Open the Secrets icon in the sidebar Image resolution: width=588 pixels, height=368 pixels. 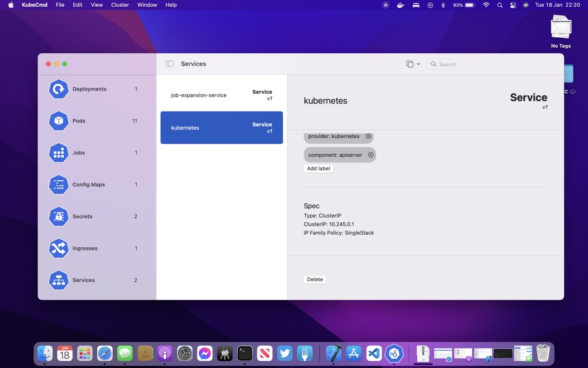[x=59, y=217]
